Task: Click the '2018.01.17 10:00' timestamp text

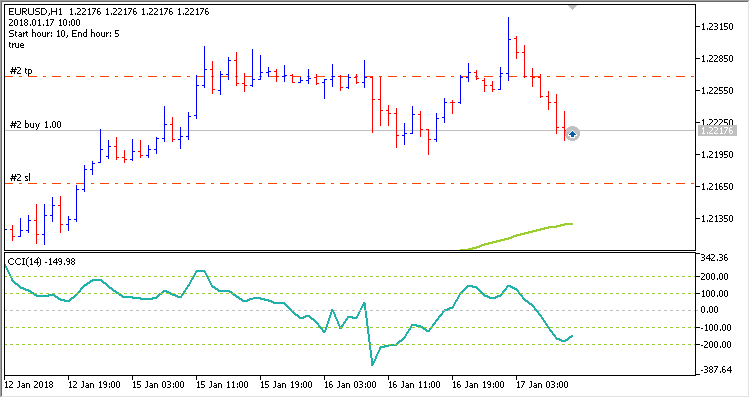Action: click(x=44, y=22)
